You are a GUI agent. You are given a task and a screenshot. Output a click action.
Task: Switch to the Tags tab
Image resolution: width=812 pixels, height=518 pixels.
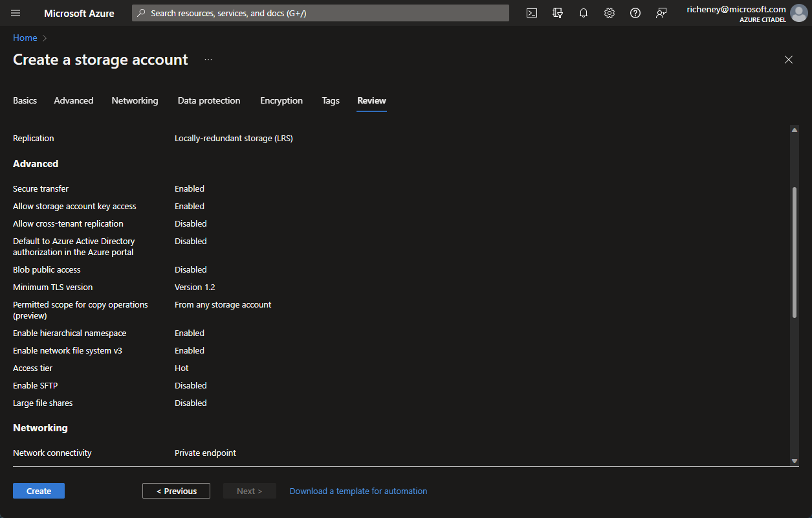330,100
